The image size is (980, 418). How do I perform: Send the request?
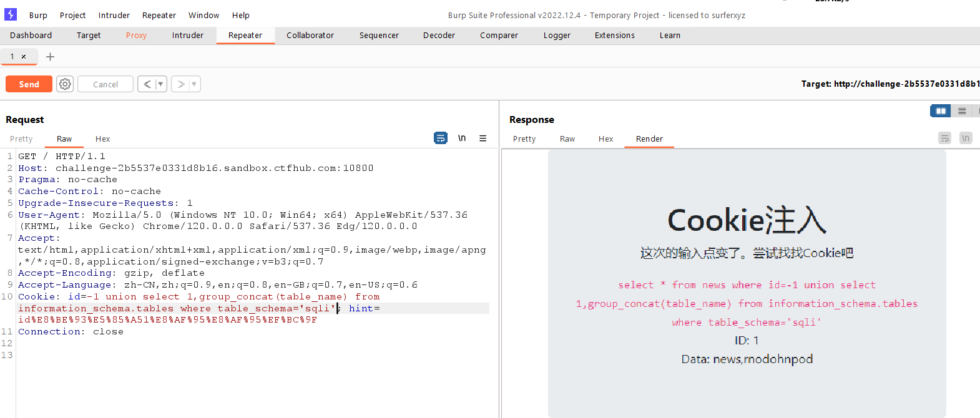click(29, 84)
